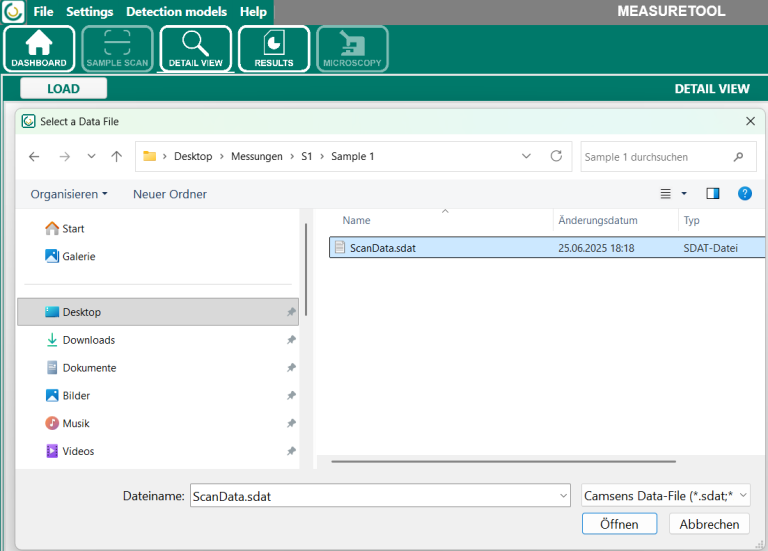Screen dimensions: 768x551
Task: Select Downloads in the navigation pane
Action: pyautogui.click(x=88, y=340)
